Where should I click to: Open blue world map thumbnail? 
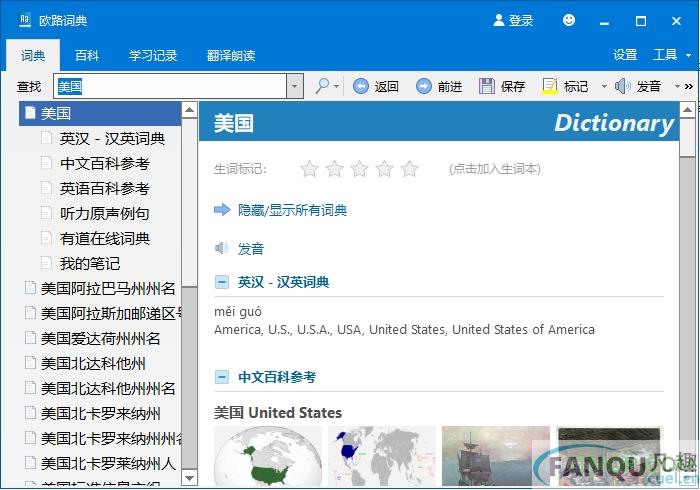[382, 455]
